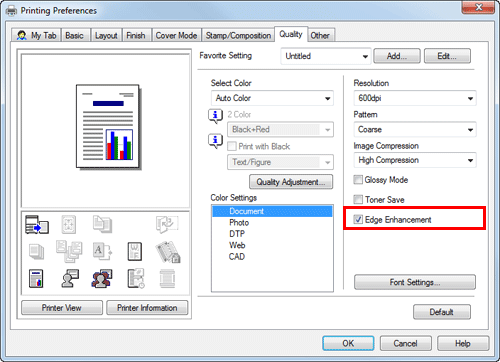Enable the Glossy Mode checkbox

(x=358, y=180)
